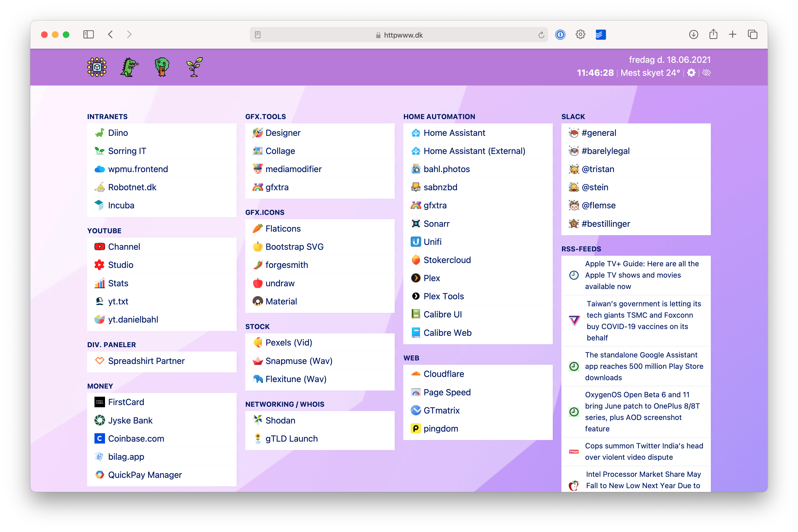
Task: Click the tree character icon in the header
Action: pos(162,67)
